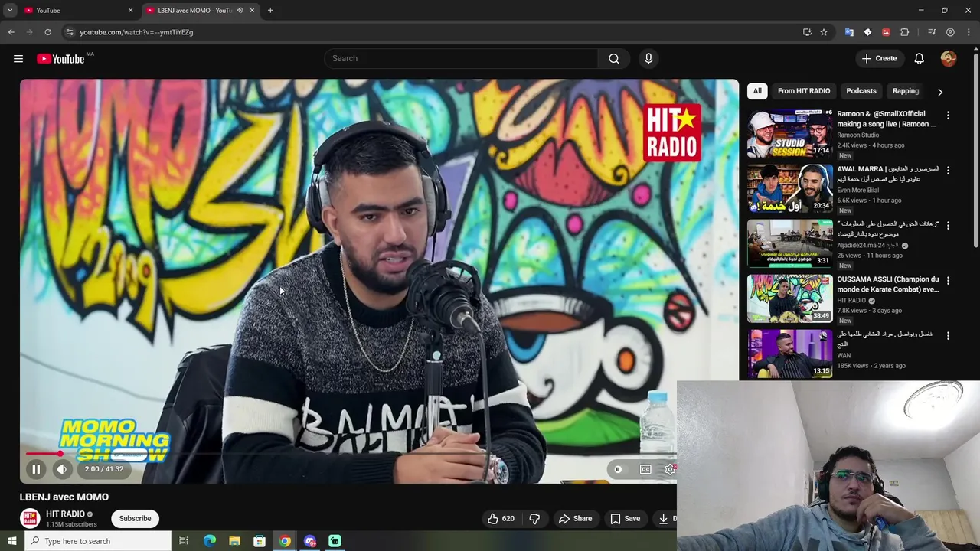
Task: Open options for the Aljadide24.ma video
Action: 948,226
